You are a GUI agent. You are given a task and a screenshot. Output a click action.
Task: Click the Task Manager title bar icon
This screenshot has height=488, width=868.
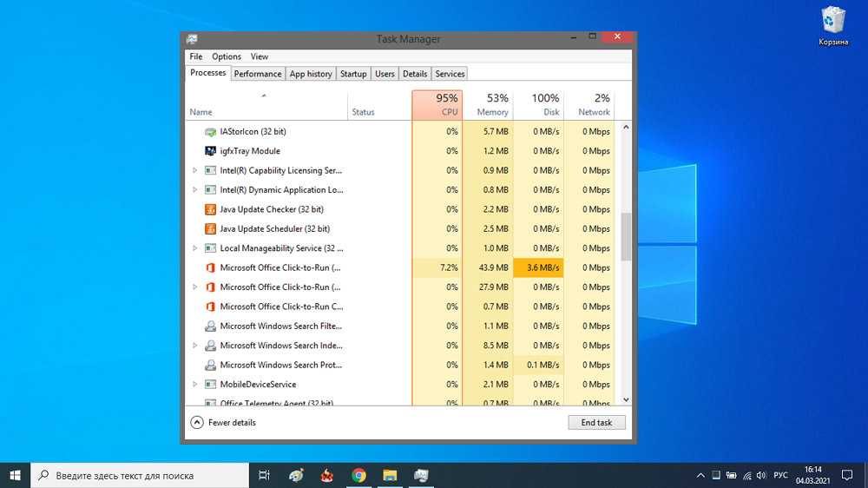tap(192, 39)
